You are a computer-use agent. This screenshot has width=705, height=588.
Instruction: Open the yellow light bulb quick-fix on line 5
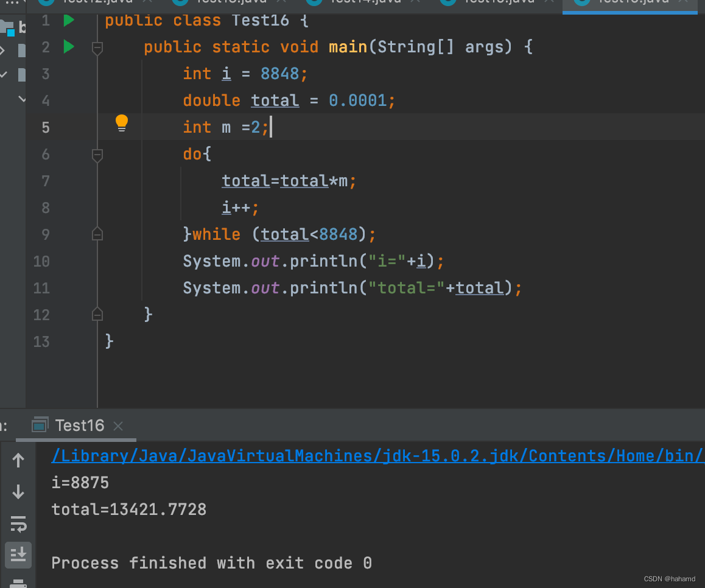[121, 123]
